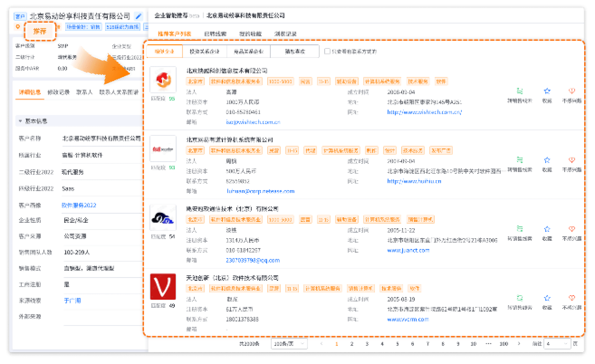Click the blue wave logo on the juanct.com card
595x364 pixels.
(163, 218)
